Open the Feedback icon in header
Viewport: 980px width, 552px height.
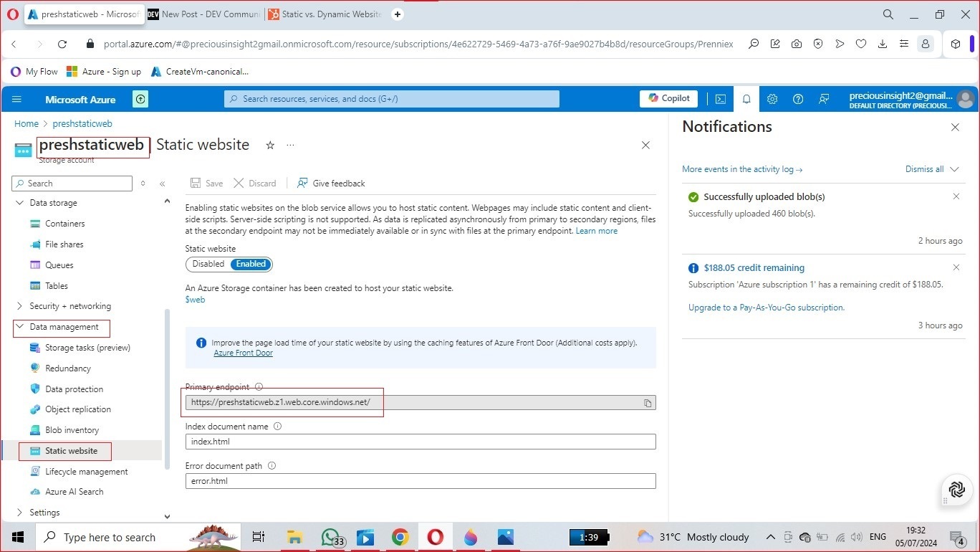click(x=824, y=100)
